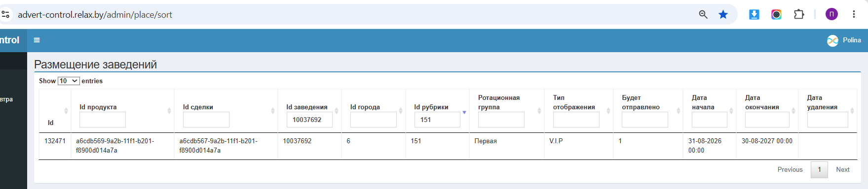Image resolution: width=868 pixels, height=189 pixels.
Task: Expand the Show entries dropdown
Action: click(69, 81)
